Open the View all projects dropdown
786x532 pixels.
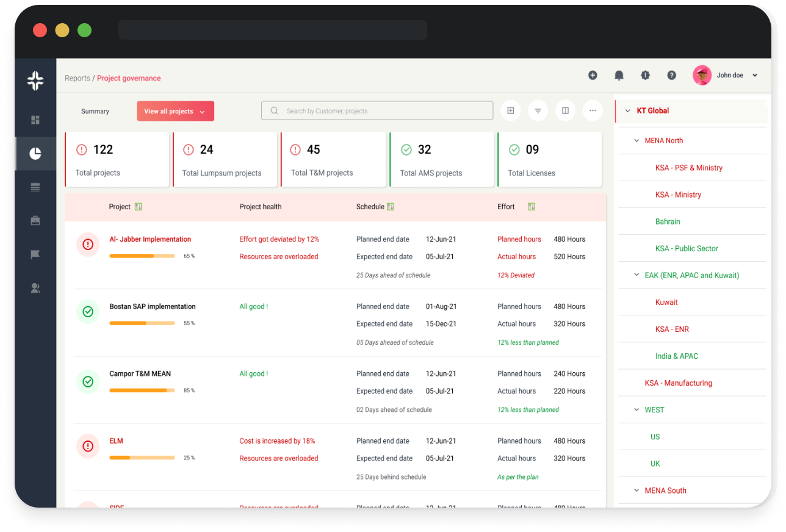[175, 111]
